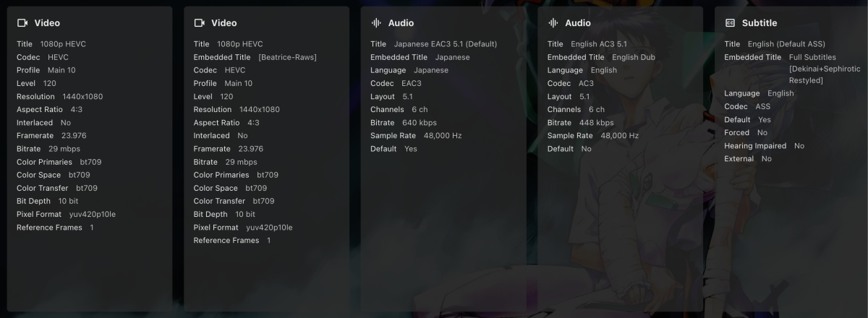Viewport: 868px width, 318px height.
Task: Select the EAC3 codec value
Action: click(x=412, y=83)
